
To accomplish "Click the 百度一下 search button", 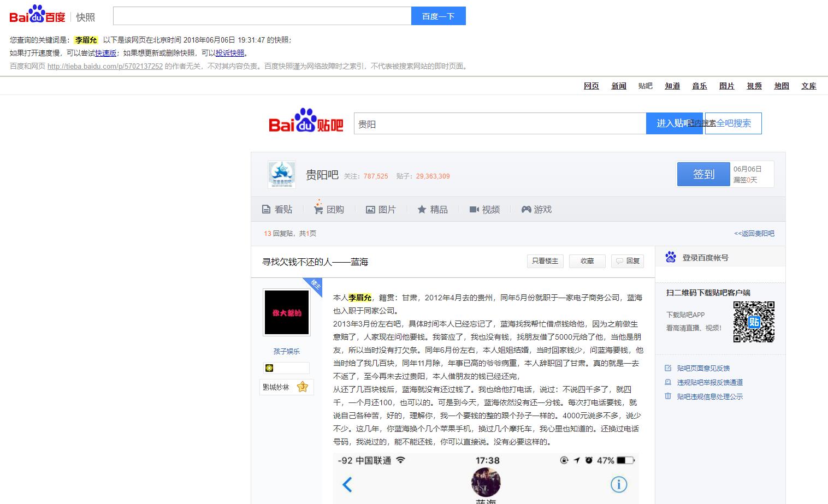I will pos(438,16).
